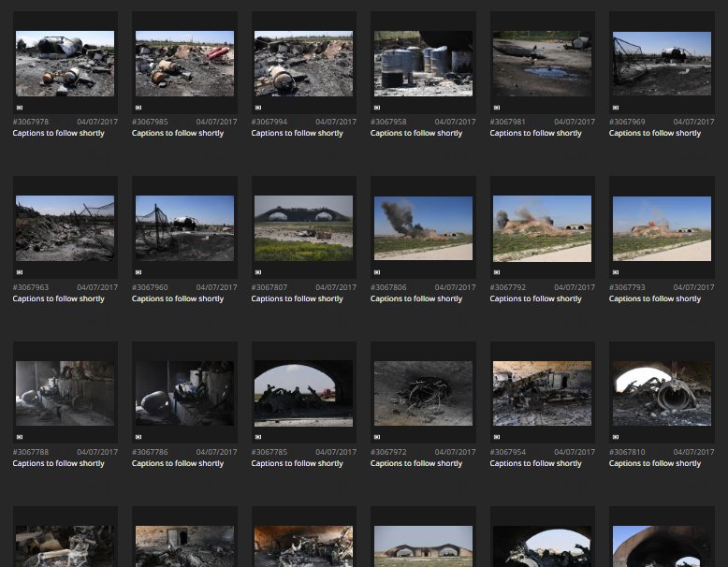Click the photo-type icon under image #3067810
The height and width of the screenshot is (567, 728).
[x=616, y=437]
